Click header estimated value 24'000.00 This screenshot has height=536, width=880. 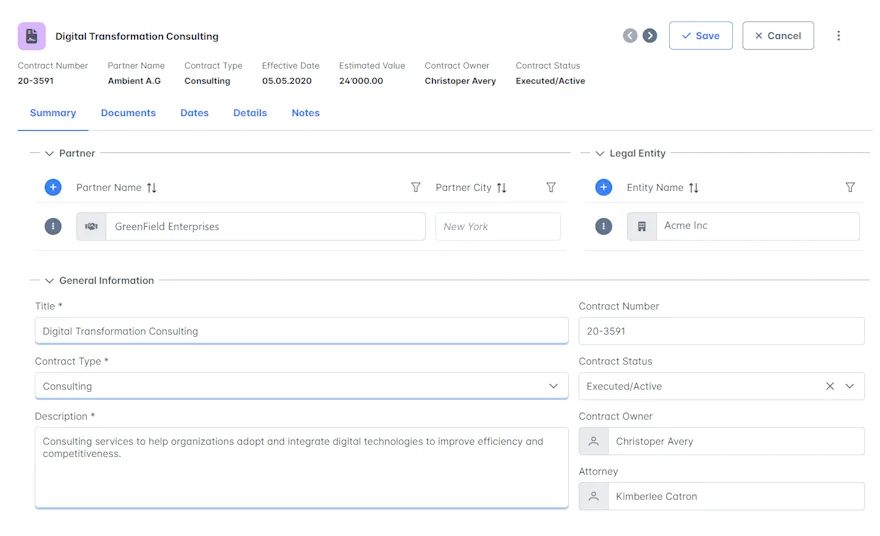(361, 81)
